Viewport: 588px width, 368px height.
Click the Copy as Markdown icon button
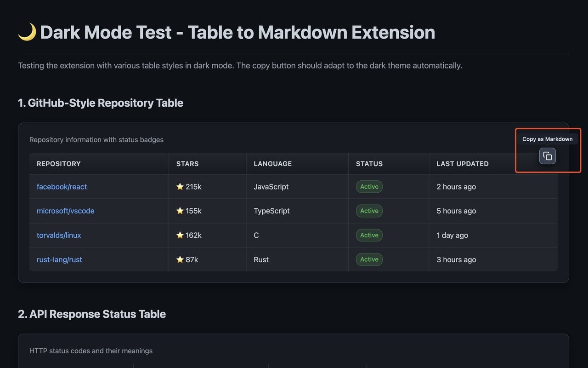pyautogui.click(x=547, y=156)
